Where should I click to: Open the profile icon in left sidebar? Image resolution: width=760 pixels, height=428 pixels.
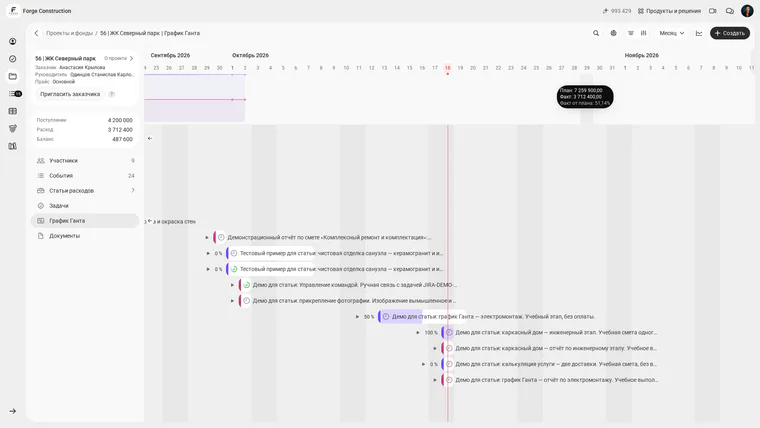pyautogui.click(x=13, y=41)
